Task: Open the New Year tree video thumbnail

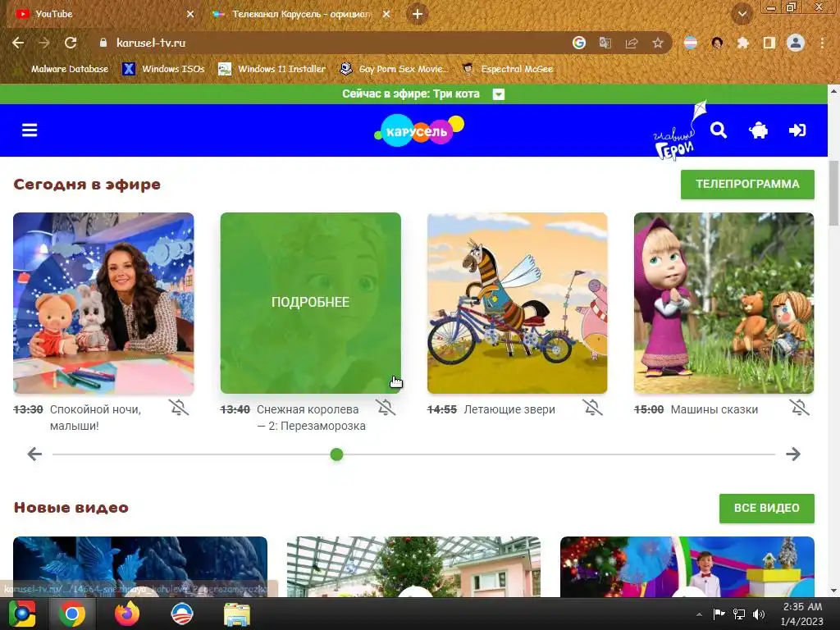Action: click(x=413, y=567)
